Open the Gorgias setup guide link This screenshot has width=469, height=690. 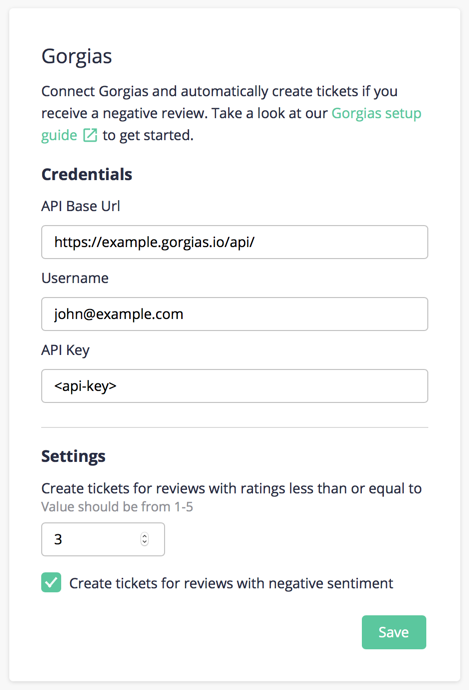click(376, 114)
